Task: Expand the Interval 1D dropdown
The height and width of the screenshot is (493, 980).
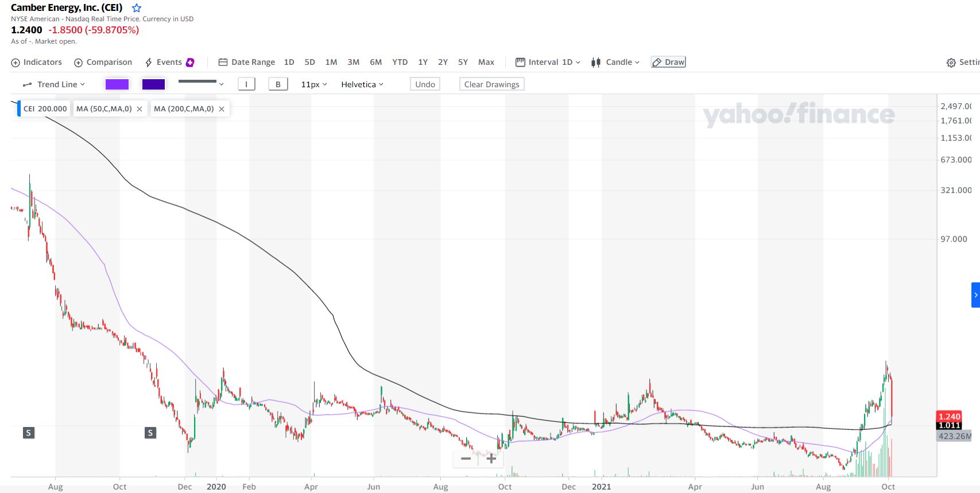Action: pyautogui.click(x=548, y=62)
